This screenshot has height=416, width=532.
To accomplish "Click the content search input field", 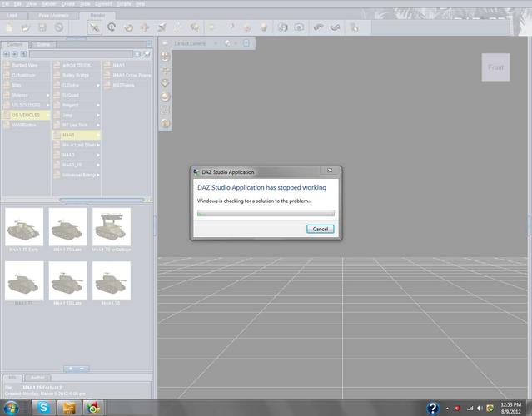I will (x=81, y=54).
